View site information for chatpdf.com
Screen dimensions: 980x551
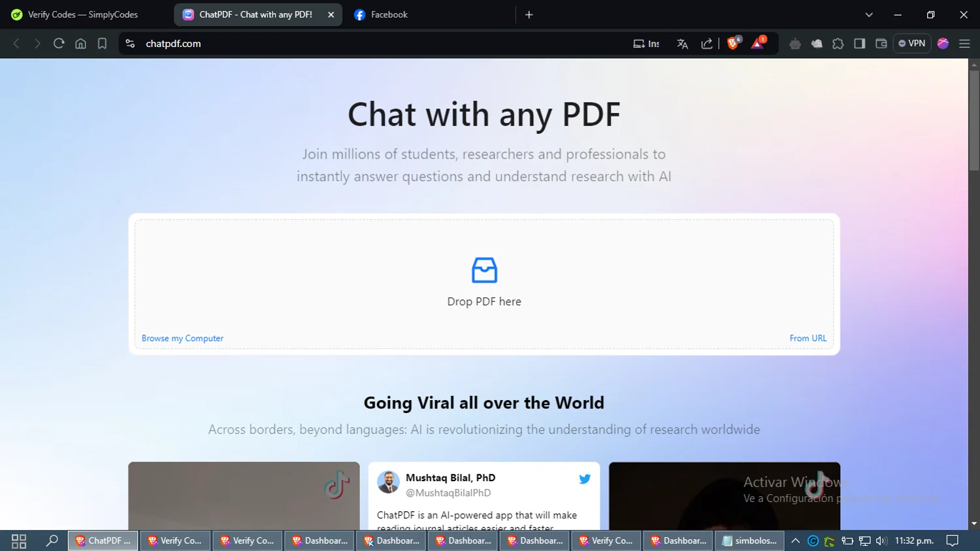(x=130, y=44)
